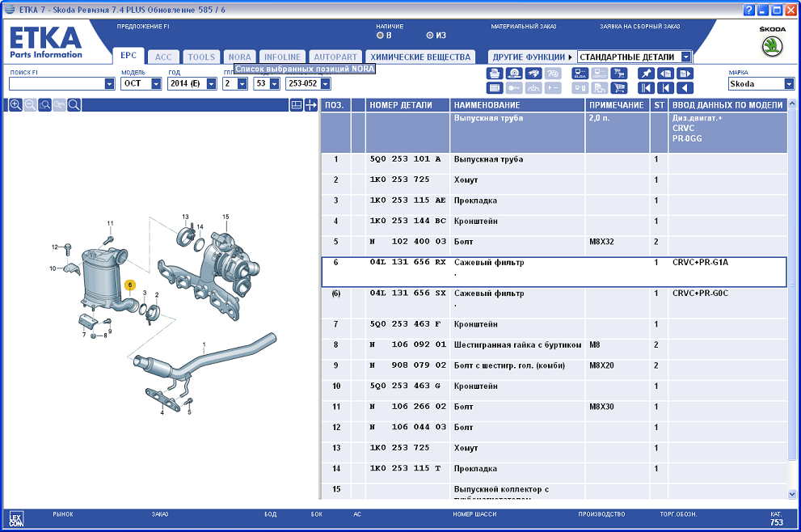
Task: Click the ВВОД ДАННЫХ ПО МОДЕЛИ header
Action: 727,105
